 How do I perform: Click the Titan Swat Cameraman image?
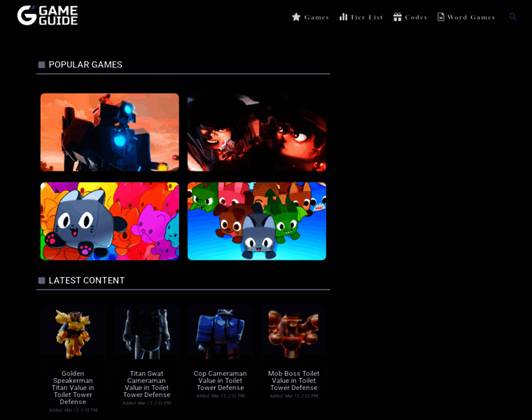146,333
